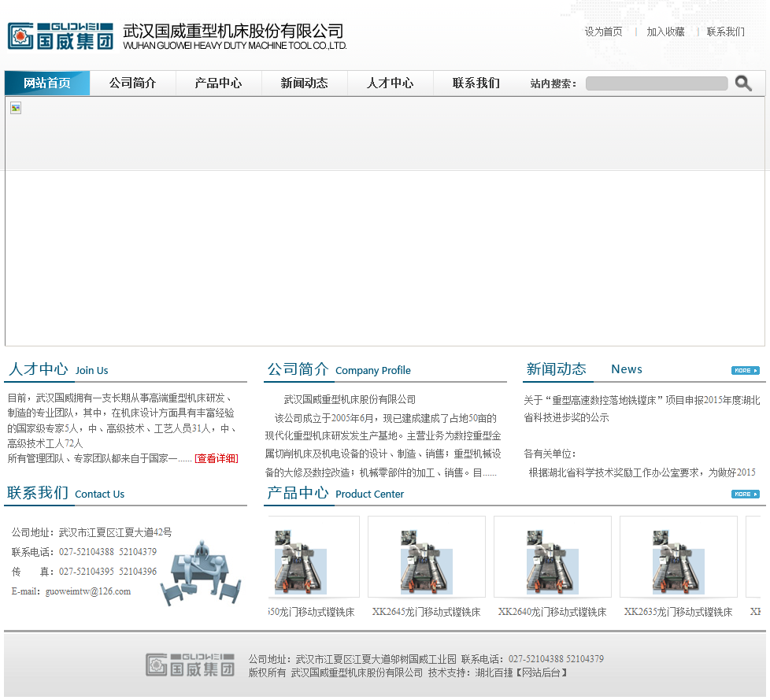Click the 查看详细 link in talent section

(216, 458)
